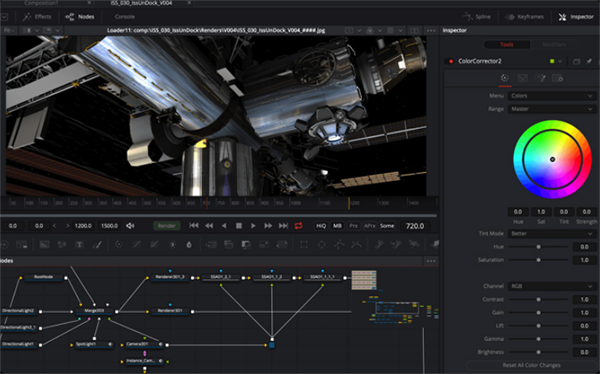600x374 pixels.
Task: Go to last frame
Action: [283, 226]
